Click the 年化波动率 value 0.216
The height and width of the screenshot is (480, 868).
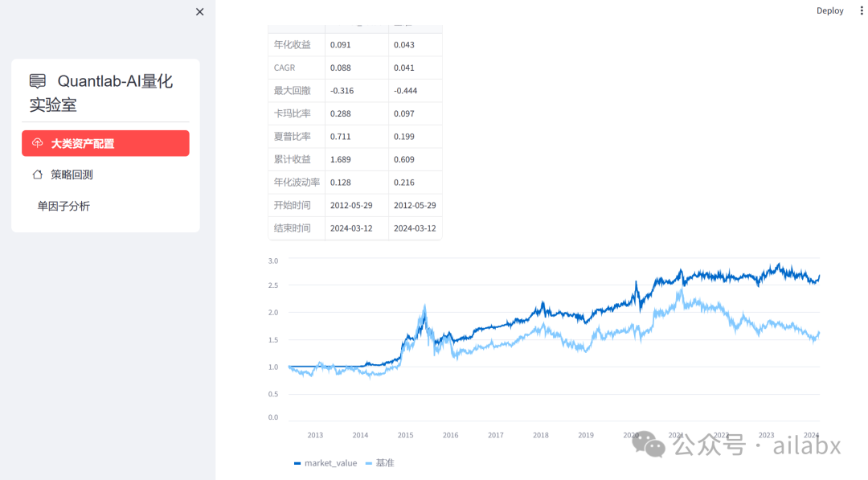[x=404, y=183]
